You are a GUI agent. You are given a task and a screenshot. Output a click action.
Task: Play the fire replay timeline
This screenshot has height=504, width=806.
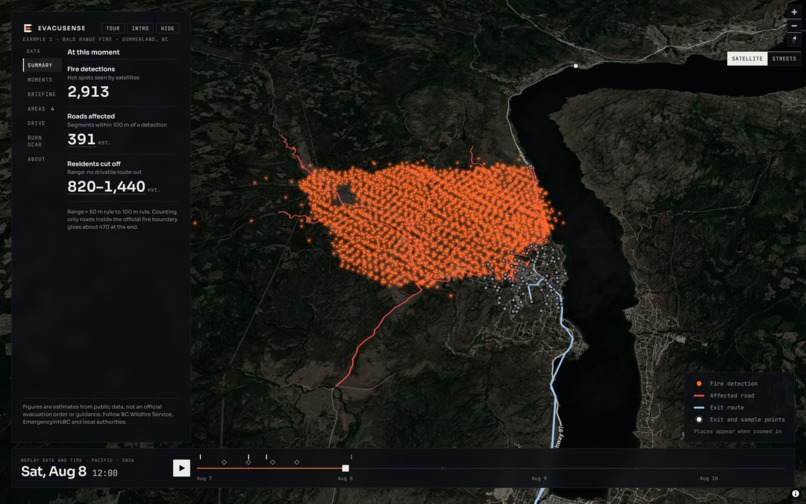click(181, 468)
